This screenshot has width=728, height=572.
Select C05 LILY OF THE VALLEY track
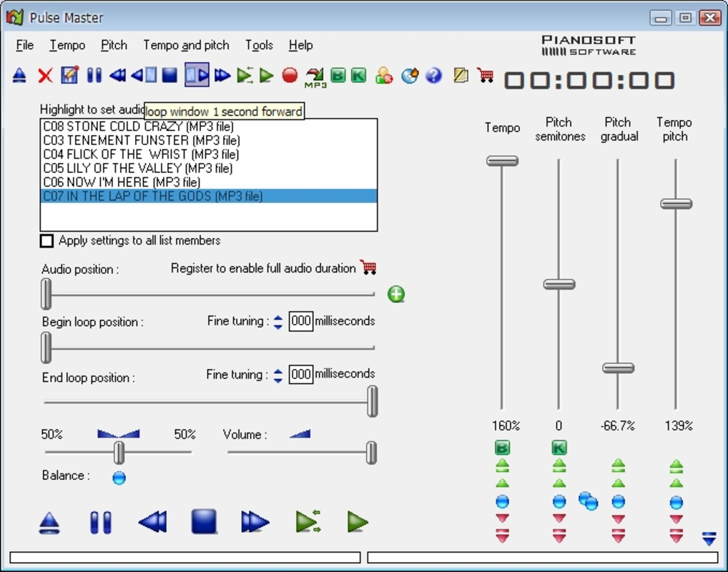tap(209, 168)
